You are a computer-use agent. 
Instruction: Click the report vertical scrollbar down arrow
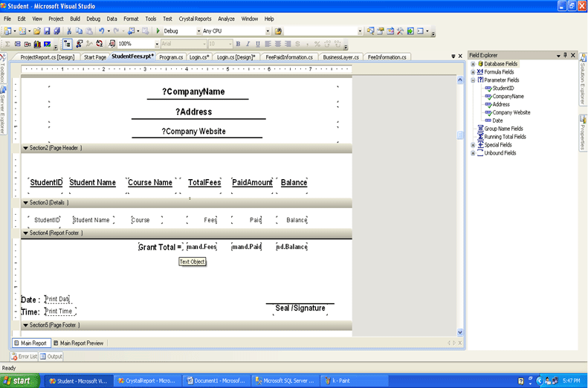[x=460, y=332]
